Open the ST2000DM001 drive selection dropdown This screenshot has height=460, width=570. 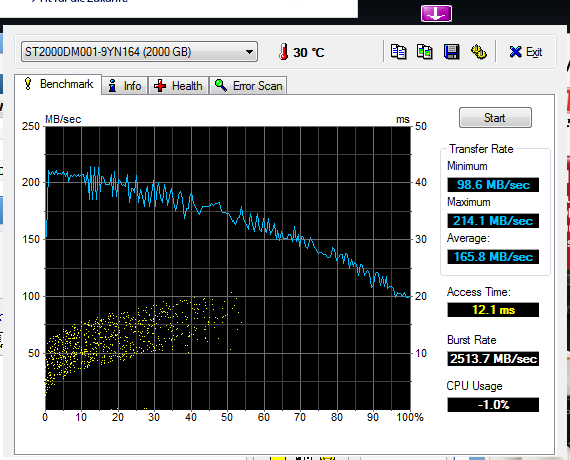[x=139, y=52]
